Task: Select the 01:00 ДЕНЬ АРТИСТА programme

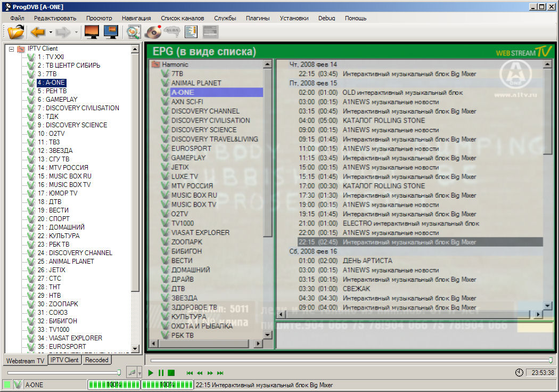Action: (x=345, y=261)
